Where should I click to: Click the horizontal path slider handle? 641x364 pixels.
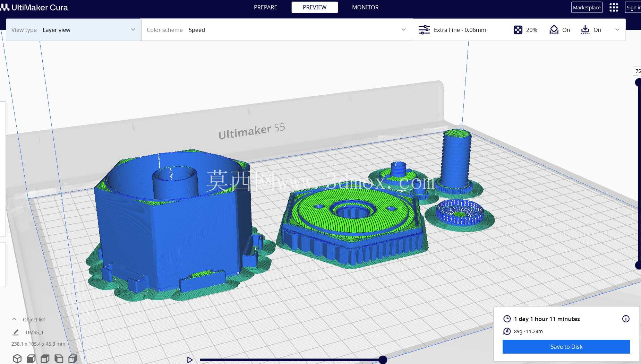[383, 360]
